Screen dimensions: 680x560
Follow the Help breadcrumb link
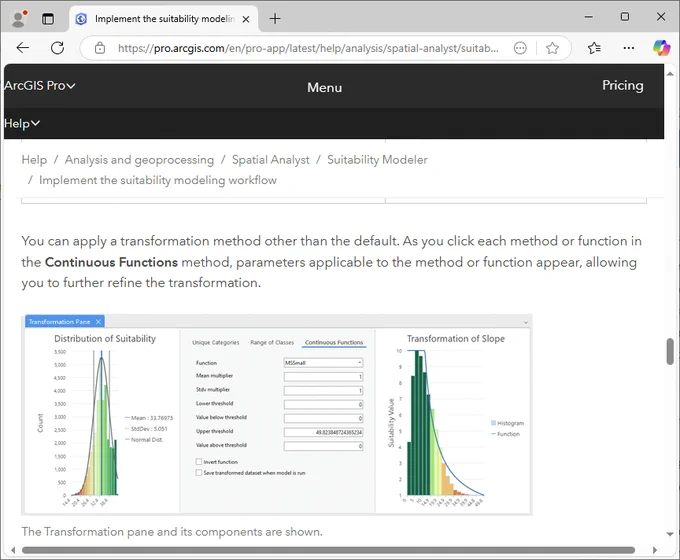34,160
